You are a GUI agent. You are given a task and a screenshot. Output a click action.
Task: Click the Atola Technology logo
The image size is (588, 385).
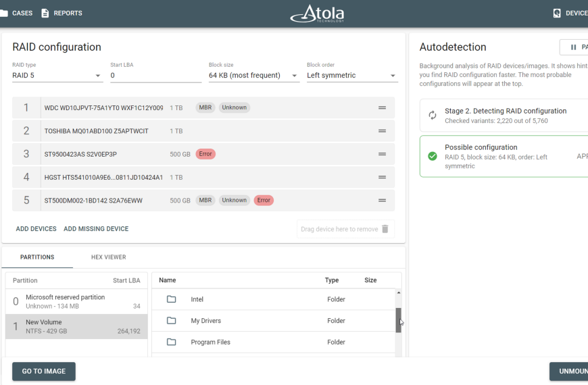click(317, 14)
